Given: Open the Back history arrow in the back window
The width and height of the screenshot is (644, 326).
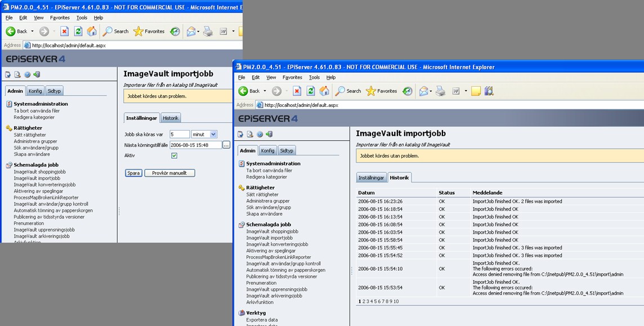Looking at the screenshot, I should click(33, 31).
